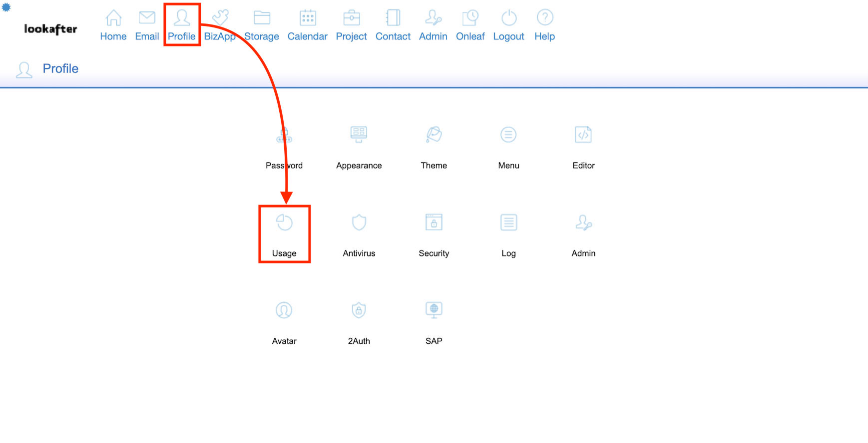This screenshot has height=443, width=868.
Task: Open Help from the navigation bar
Action: tap(544, 25)
